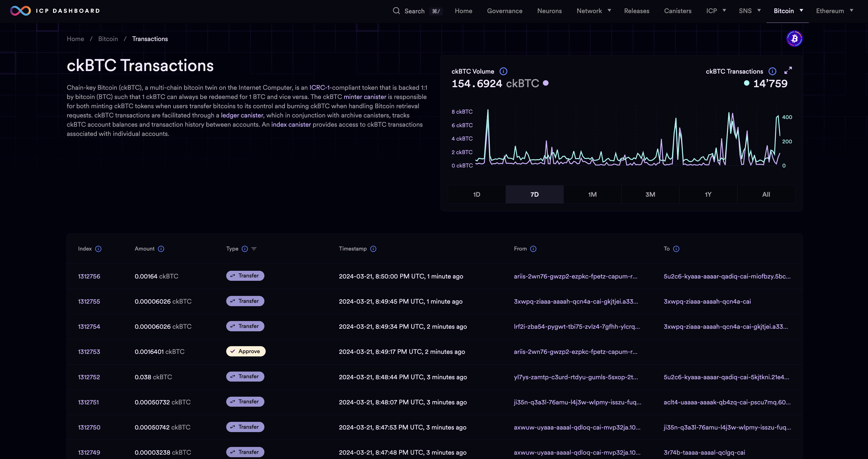Select the All chart range
The image size is (868, 459).
(766, 194)
